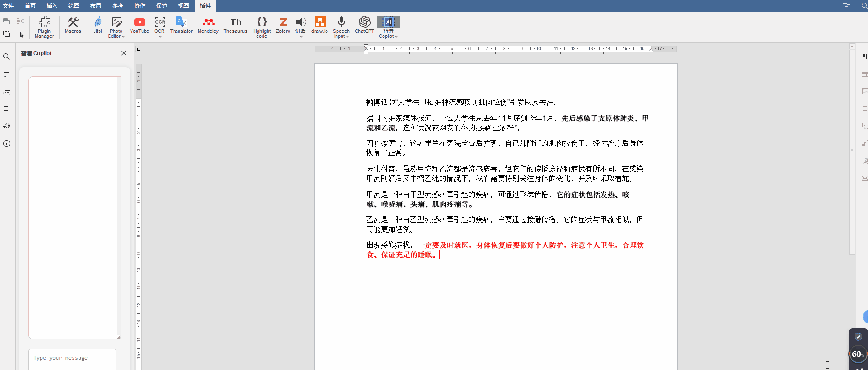The height and width of the screenshot is (370, 868).
Task: Click the Type your message field
Action: point(72,360)
